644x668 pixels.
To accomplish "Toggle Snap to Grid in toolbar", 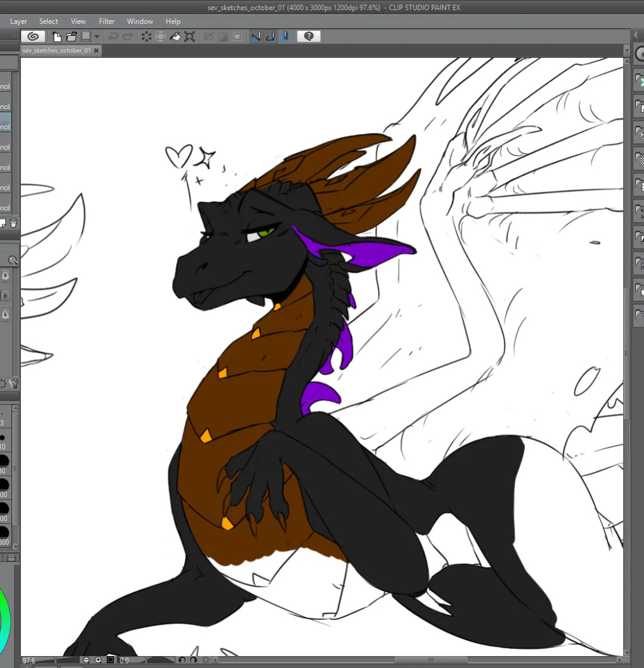I will point(285,37).
